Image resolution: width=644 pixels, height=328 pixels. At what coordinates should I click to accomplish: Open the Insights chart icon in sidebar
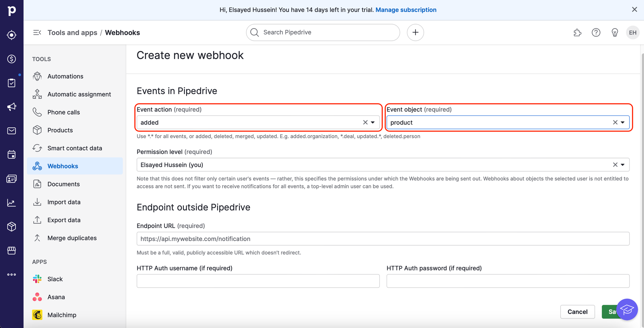[x=12, y=203]
